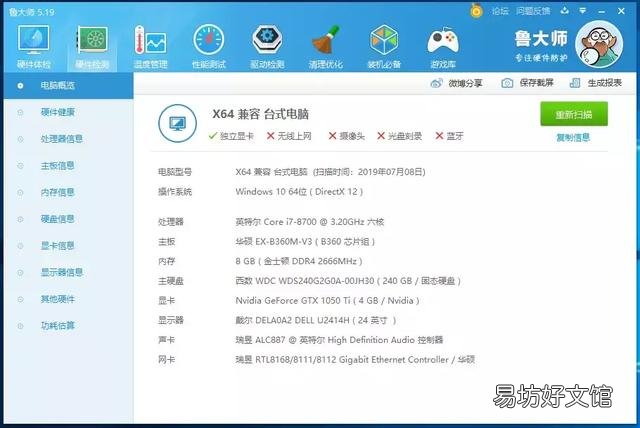
Task: Open the title bar dropdown menu icon
Action: pos(583,11)
